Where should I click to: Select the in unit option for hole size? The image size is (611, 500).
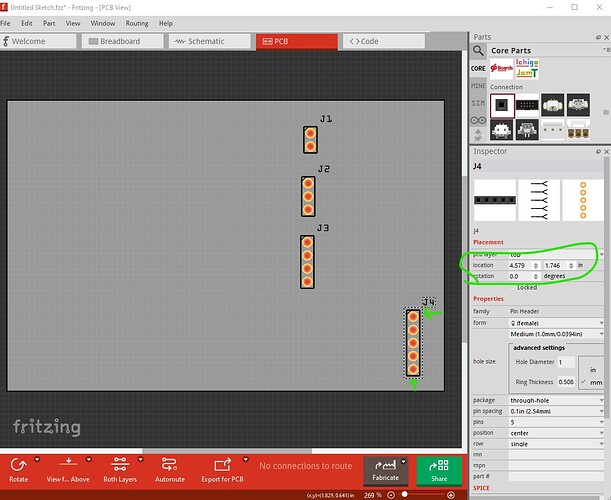(583, 370)
